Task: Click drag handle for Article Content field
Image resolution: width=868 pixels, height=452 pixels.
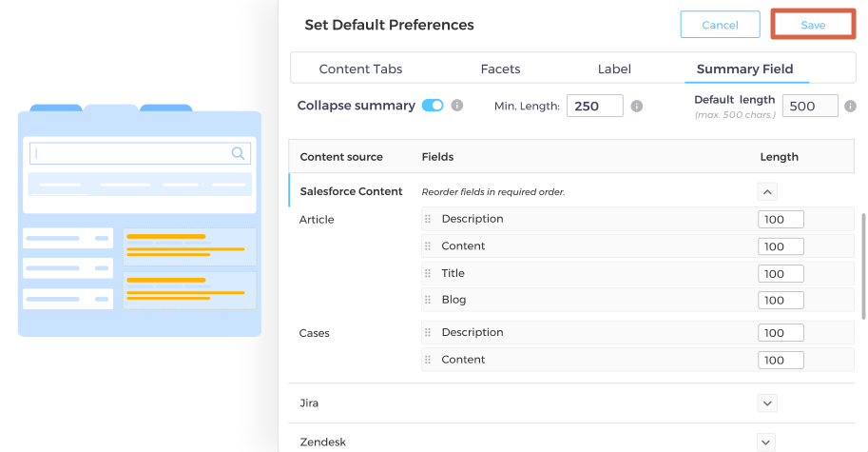Action: click(429, 246)
